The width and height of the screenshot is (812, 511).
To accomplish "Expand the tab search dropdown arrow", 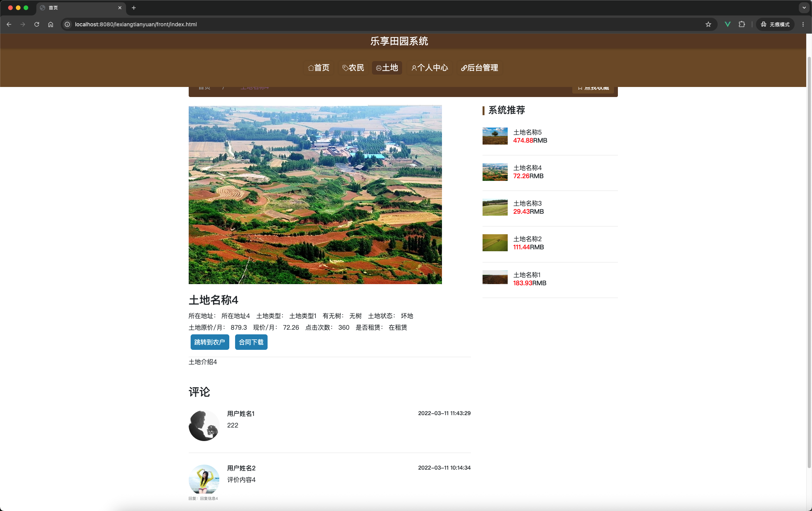I will [804, 8].
